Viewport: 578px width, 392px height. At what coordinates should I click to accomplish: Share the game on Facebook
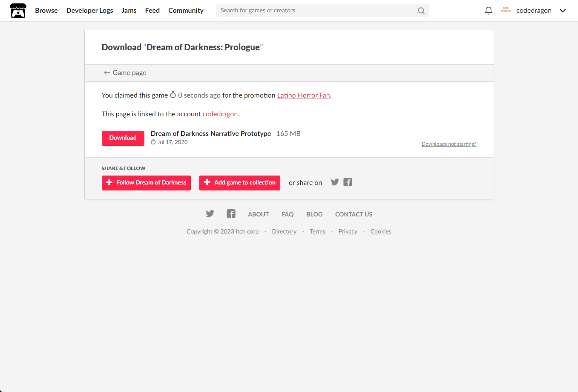(x=348, y=182)
